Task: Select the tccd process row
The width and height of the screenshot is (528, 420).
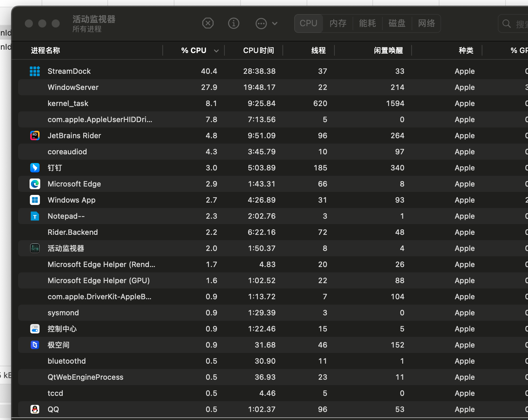Action: [273, 393]
